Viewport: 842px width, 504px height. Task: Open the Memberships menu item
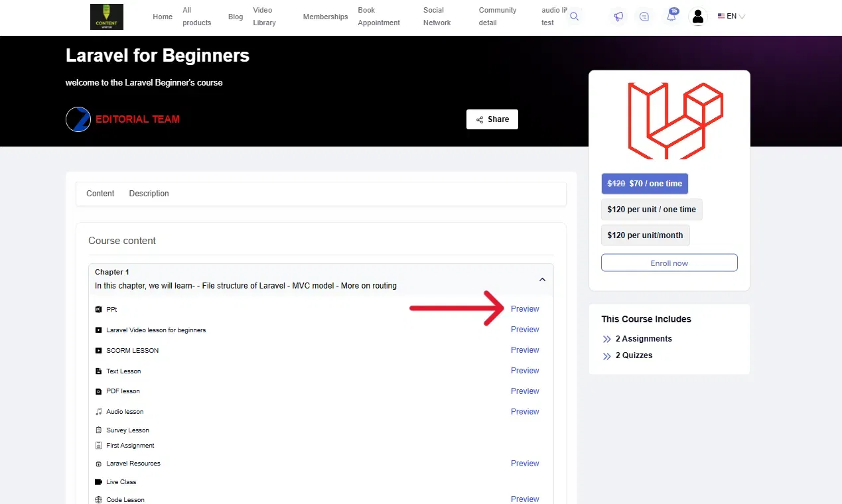(x=325, y=17)
